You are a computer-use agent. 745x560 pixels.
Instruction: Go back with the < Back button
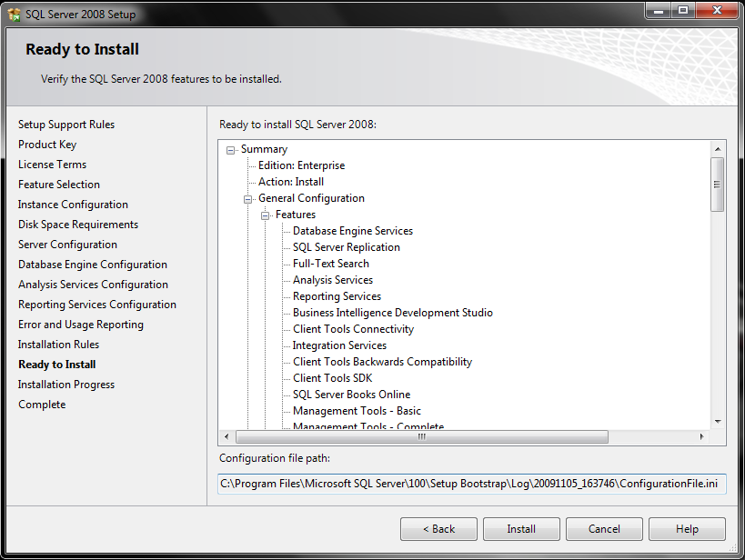click(438, 529)
